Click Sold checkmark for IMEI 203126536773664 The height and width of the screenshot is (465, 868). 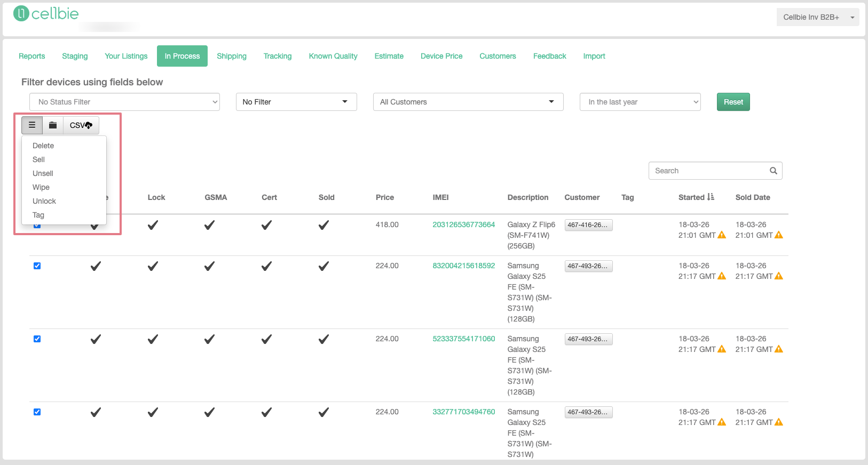pyautogui.click(x=323, y=225)
